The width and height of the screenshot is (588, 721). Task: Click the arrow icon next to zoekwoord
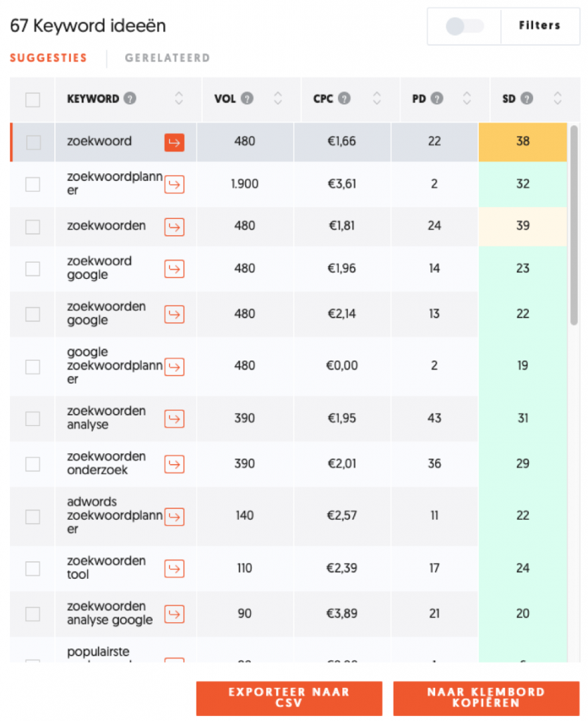[x=174, y=142]
